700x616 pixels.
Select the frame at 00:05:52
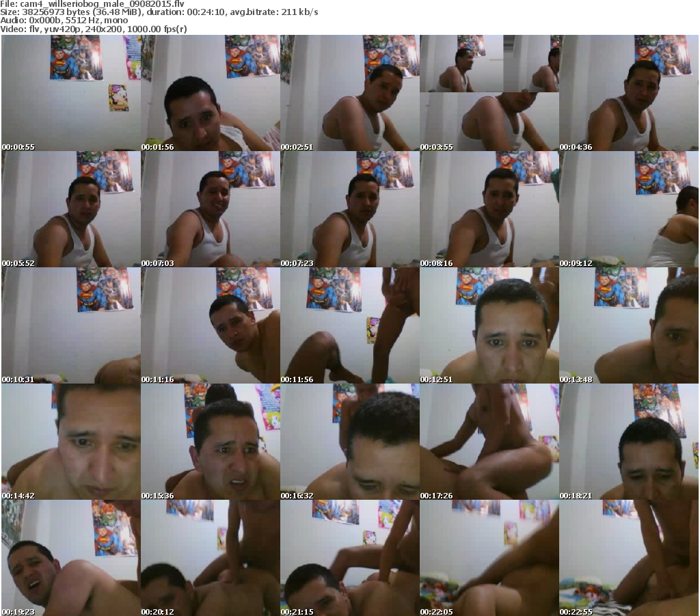pos(71,209)
